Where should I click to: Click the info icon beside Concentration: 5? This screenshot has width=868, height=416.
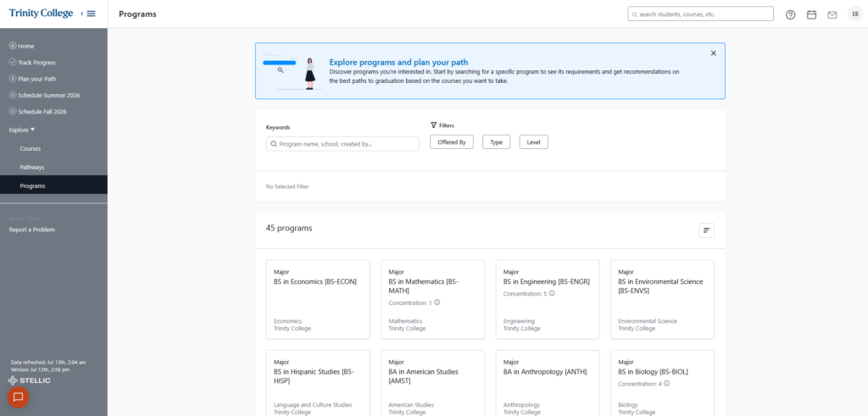point(552,294)
